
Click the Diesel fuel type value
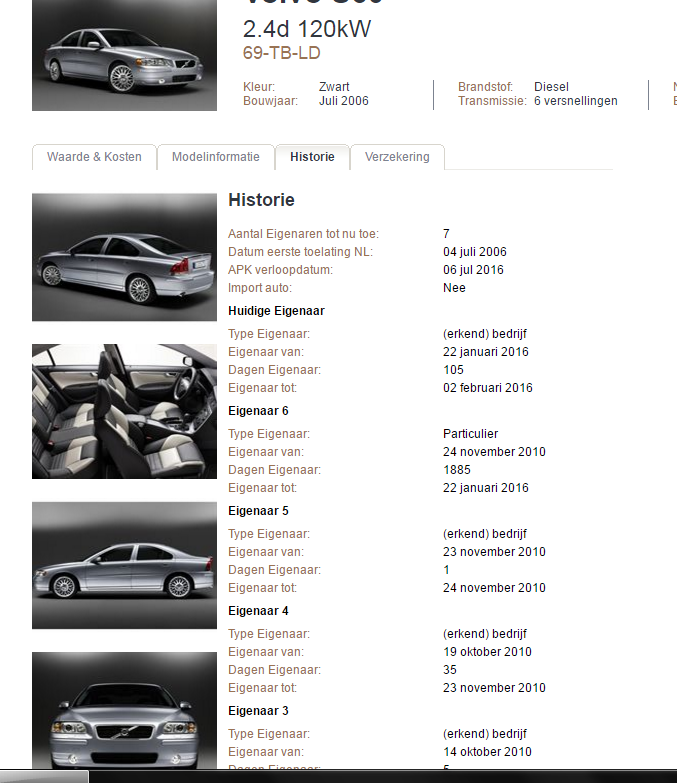(x=551, y=87)
